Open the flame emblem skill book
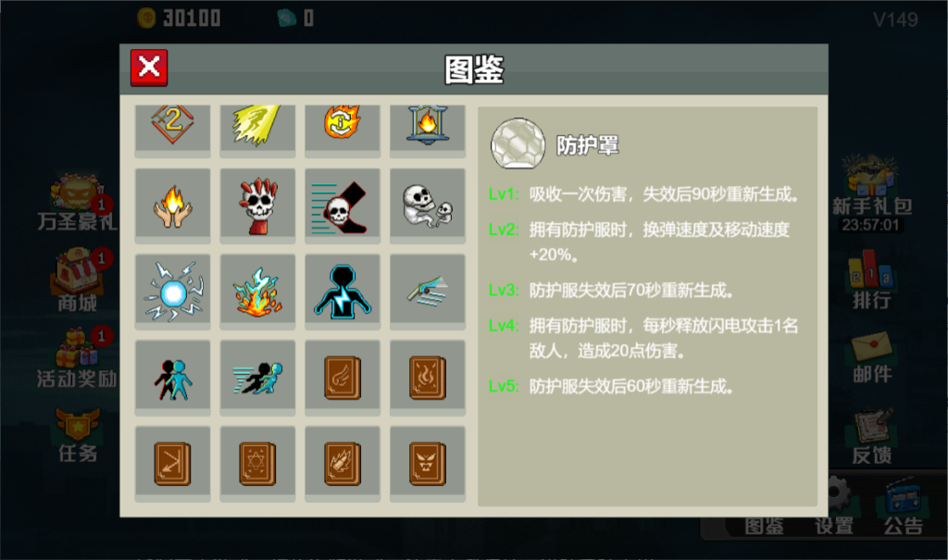The height and width of the screenshot is (560, 948). pyautogui.click(x=428, y=378)
